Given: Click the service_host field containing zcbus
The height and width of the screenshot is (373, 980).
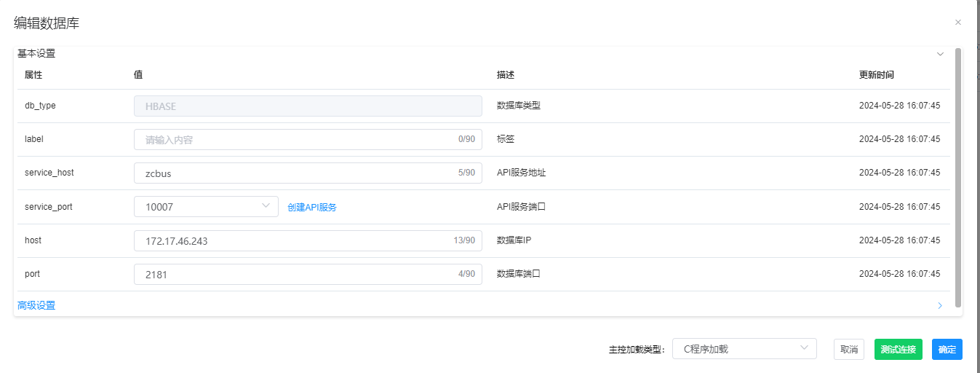Looking at the screenshot, I should coord(295,173).
